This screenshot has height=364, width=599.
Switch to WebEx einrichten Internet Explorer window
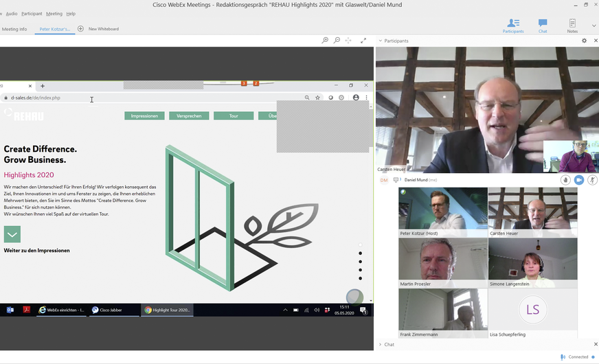tap(62, 310)
